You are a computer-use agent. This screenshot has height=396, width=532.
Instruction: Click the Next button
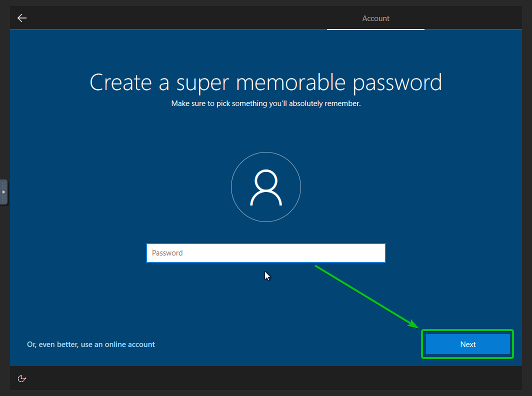[468, 344]
